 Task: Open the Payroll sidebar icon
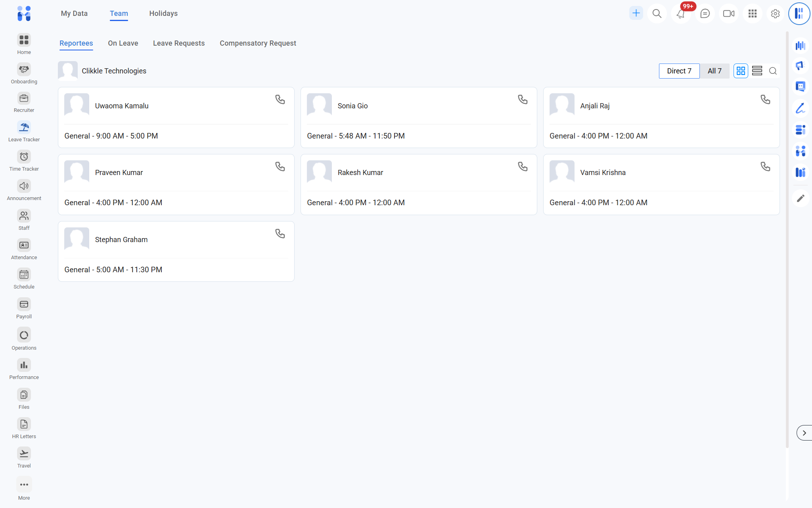point(24,305)
